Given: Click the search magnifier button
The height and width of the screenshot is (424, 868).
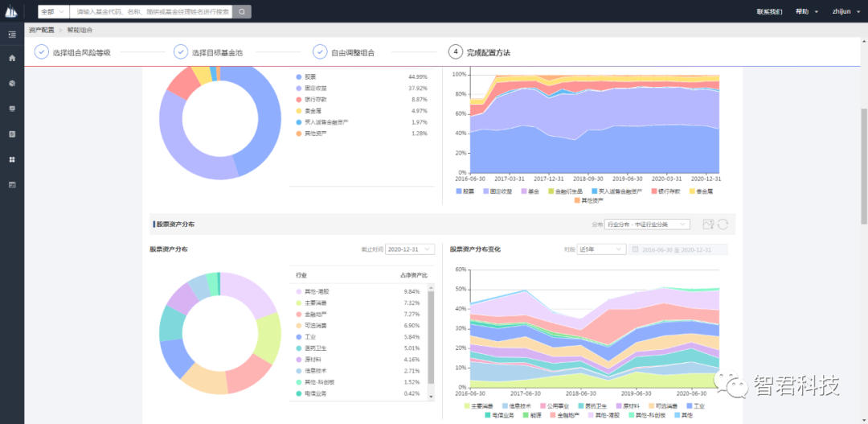Looking at the screenshot, I should 241,11.
